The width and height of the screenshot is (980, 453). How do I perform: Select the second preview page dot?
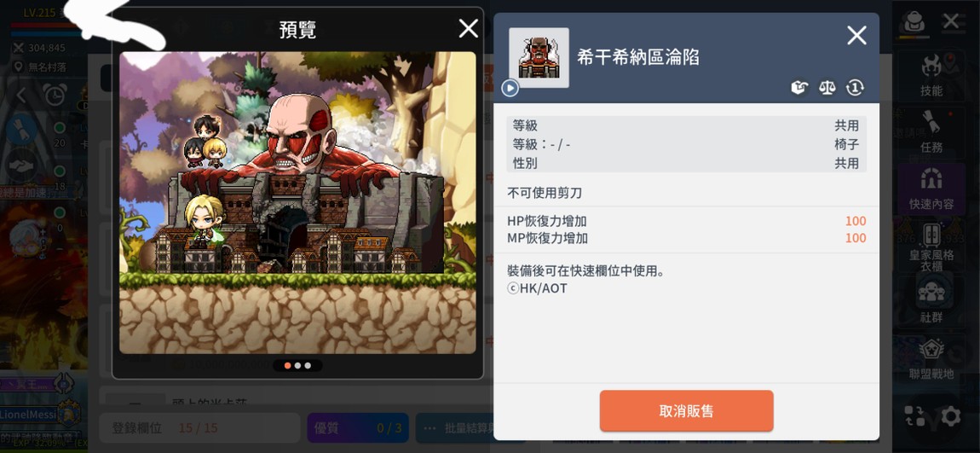click(297, 366)
